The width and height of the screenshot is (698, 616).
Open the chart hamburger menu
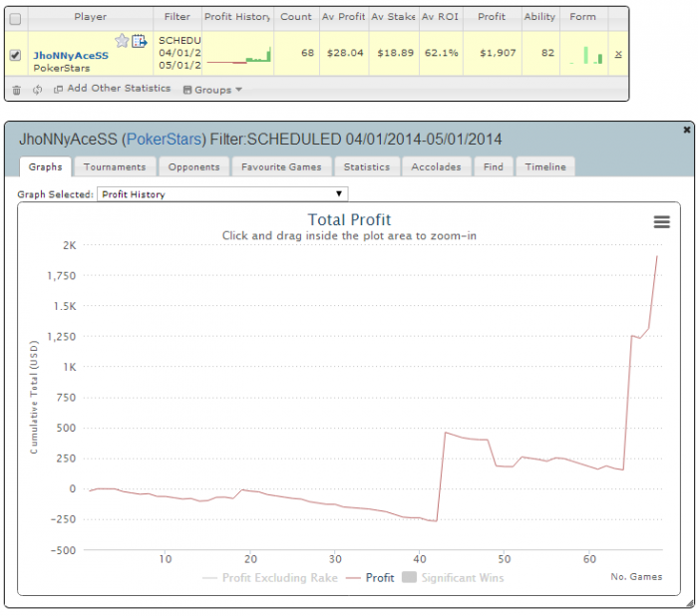(x=661, y=221)
